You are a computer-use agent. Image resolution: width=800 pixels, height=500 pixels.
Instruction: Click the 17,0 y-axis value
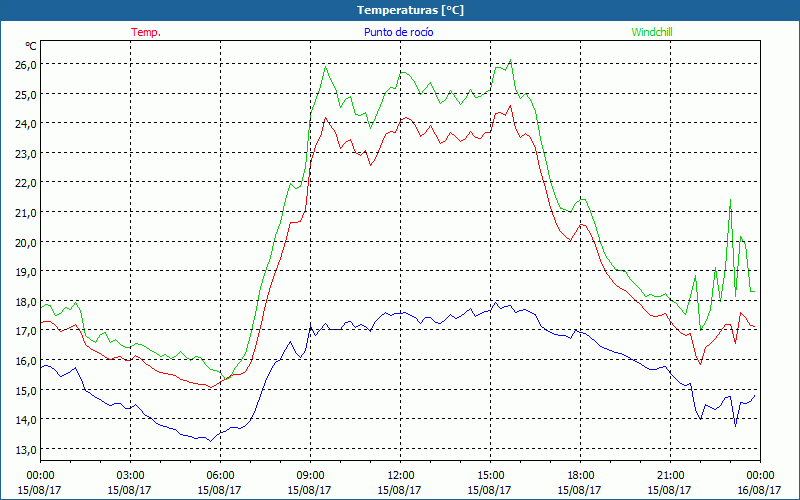[27, 331]
